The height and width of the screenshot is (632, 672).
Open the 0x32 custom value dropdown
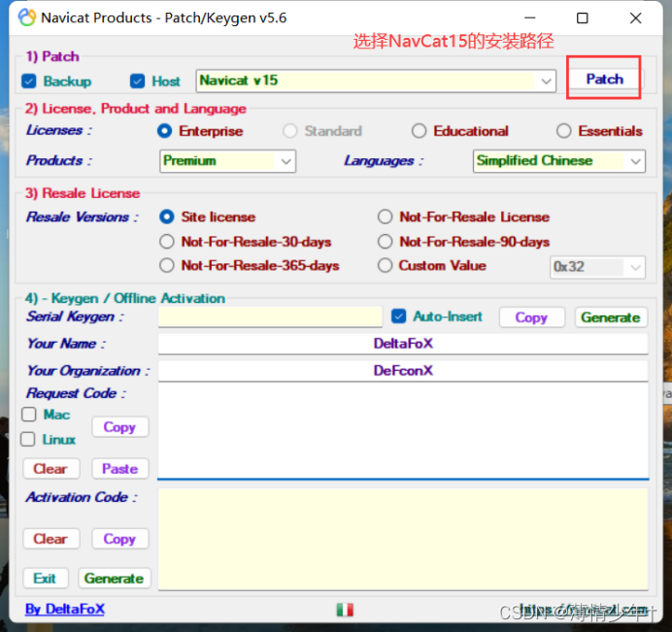pyautogui.click(x=597, y=267)
